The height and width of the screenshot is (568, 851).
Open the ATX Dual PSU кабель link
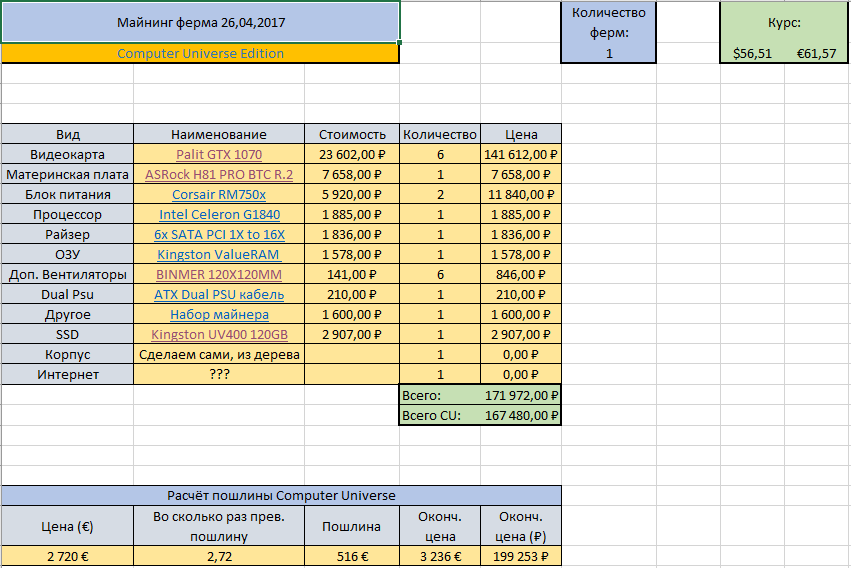click(x=219, y=295)
